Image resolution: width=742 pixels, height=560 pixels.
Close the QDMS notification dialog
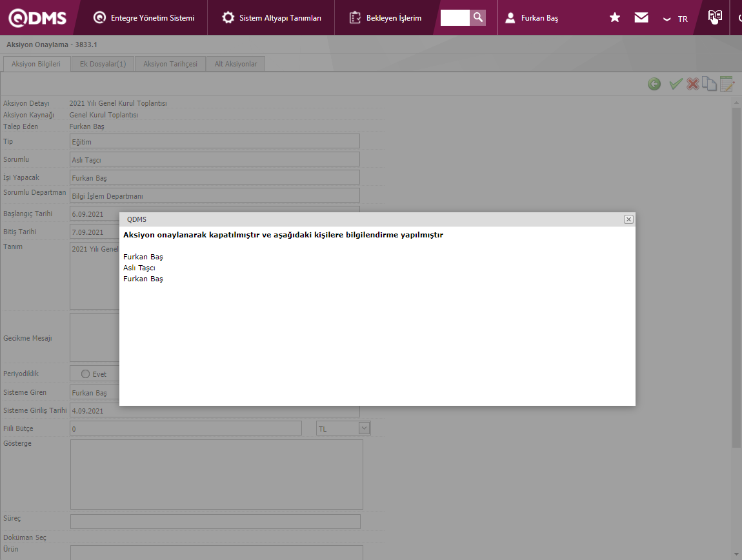point(628,219)
